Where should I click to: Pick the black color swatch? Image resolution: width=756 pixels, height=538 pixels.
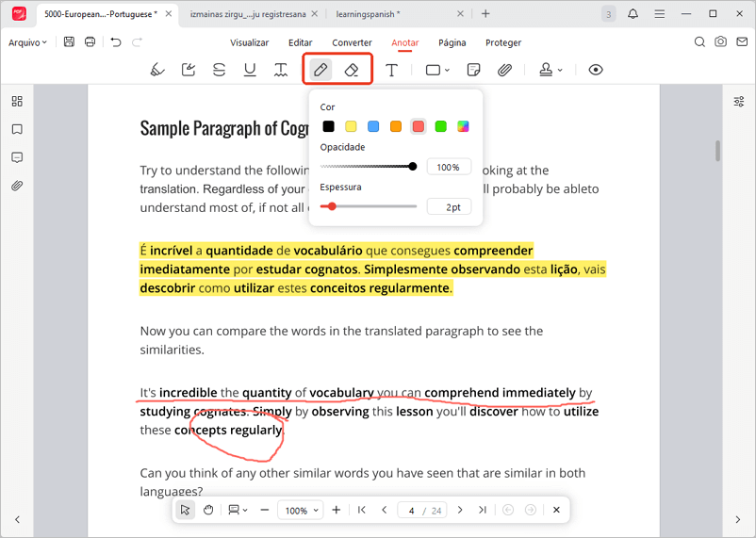click(x=328, y=126)
